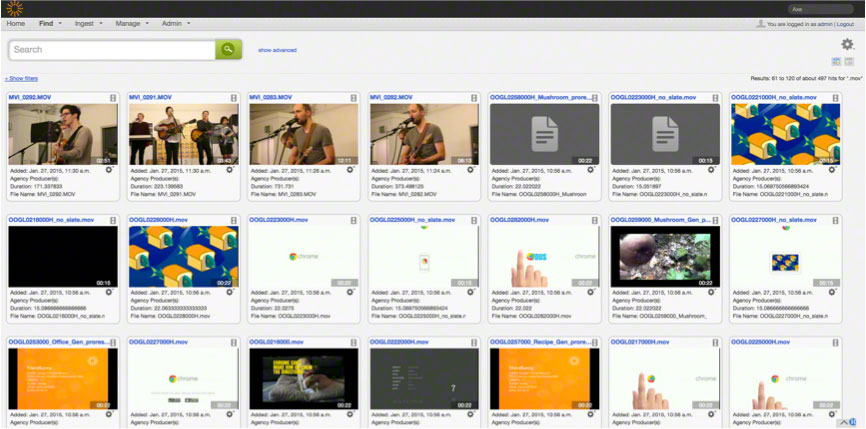Open the OOGL0221000H_no_slate.mov title link

[773, 97]
